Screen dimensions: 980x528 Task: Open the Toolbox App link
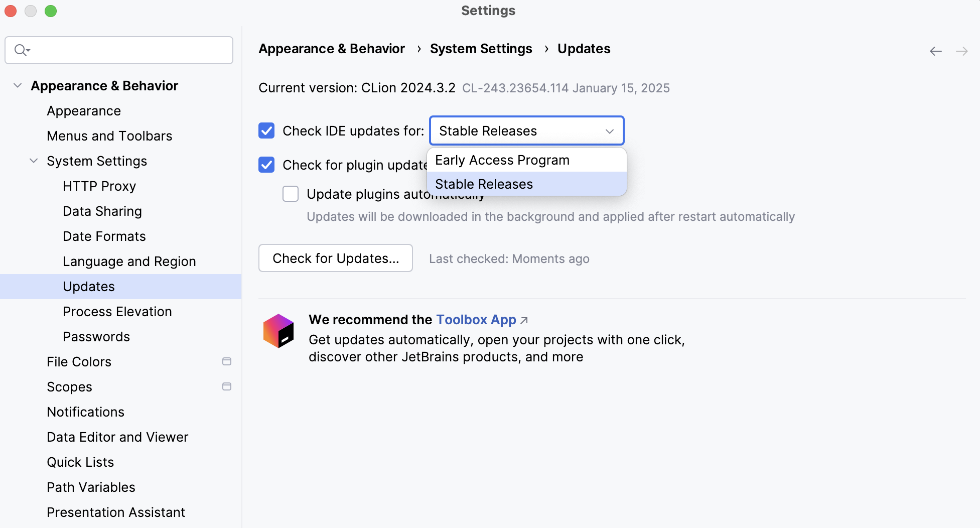coord(476,320)
